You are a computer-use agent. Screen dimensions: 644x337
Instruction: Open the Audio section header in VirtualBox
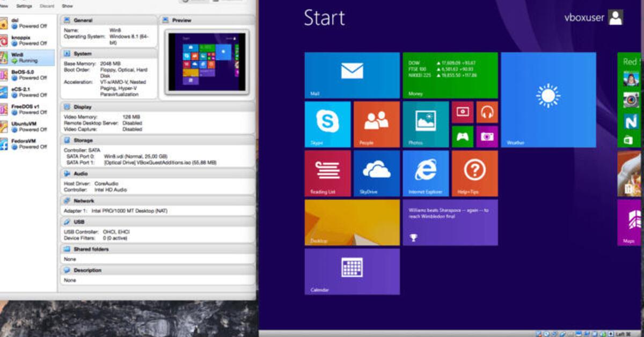157,173
